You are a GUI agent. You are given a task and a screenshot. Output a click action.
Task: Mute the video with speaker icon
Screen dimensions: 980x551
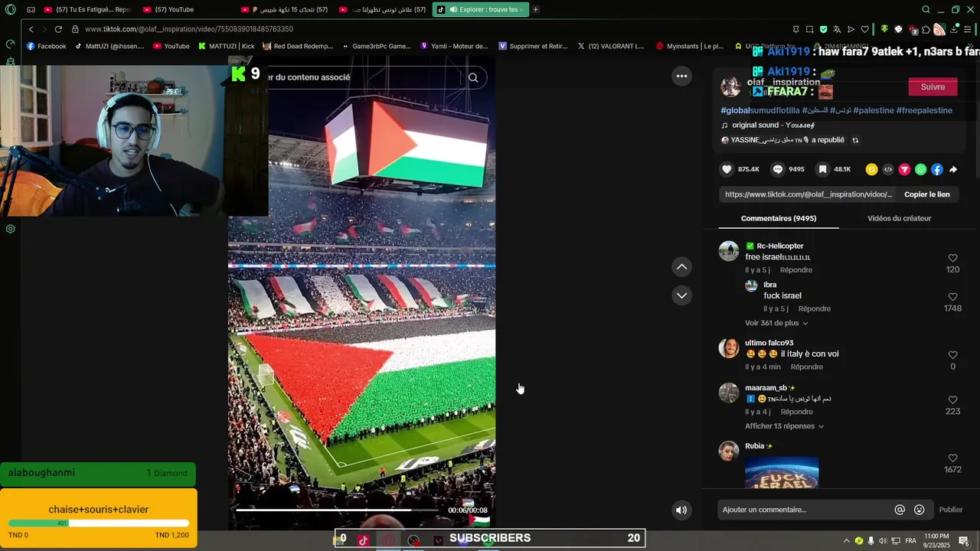pos(681,510)
